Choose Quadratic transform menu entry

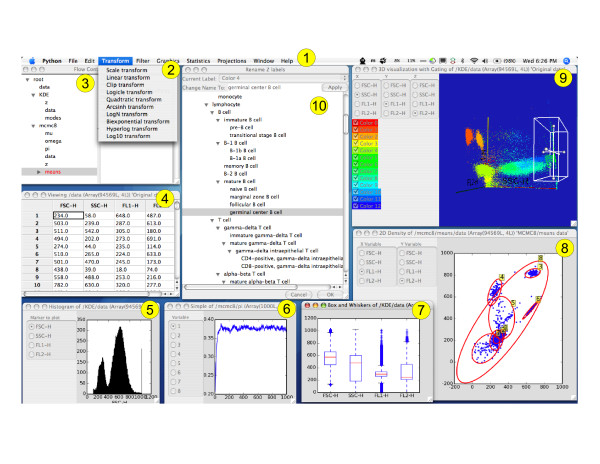pos(134,99)
